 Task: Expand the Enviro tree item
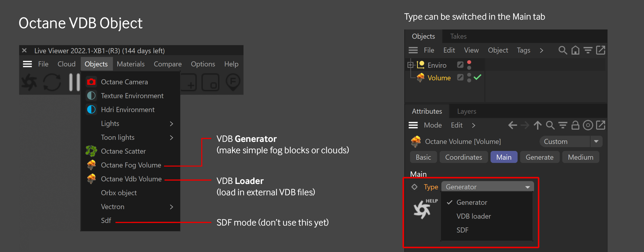410,65
